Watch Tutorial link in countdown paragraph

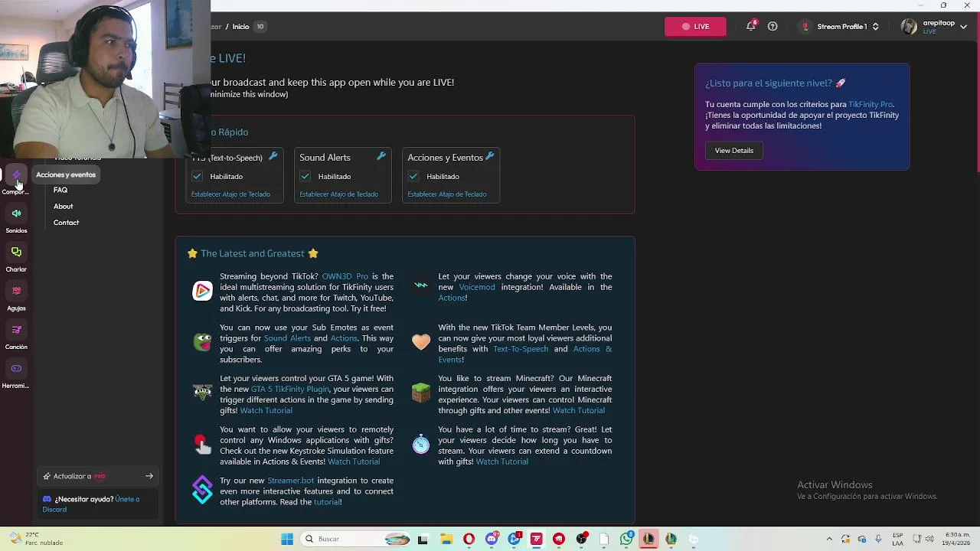[501, 461]
